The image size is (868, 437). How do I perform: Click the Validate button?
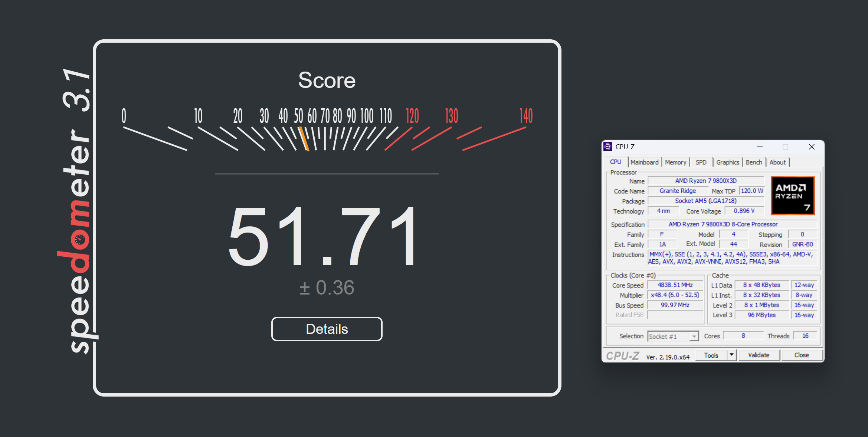click(759, 355)
